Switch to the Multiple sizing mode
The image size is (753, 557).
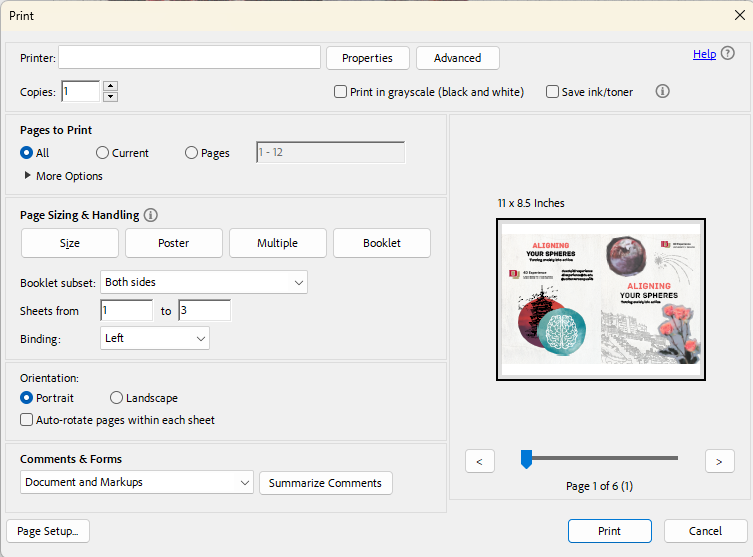point(277,243)
